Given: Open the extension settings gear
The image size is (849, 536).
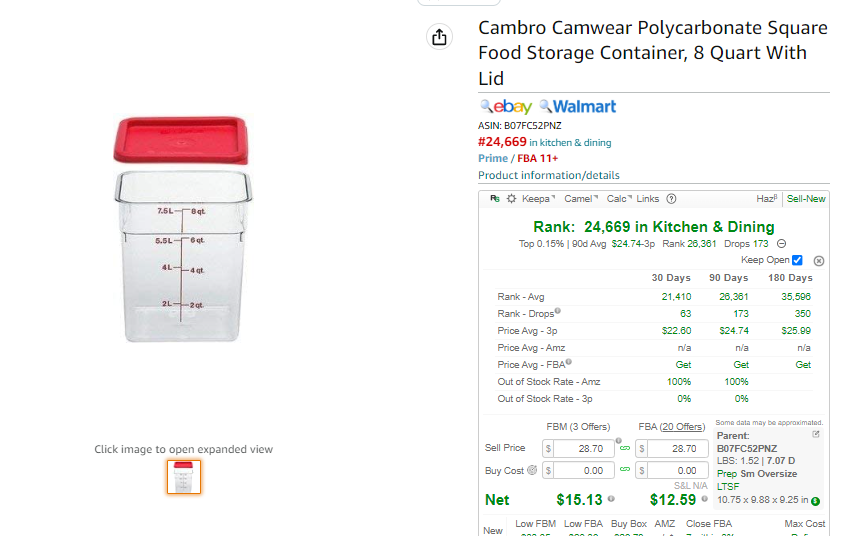Looking at the screenshot, I should pyautogui.click(x=511, y=199).
